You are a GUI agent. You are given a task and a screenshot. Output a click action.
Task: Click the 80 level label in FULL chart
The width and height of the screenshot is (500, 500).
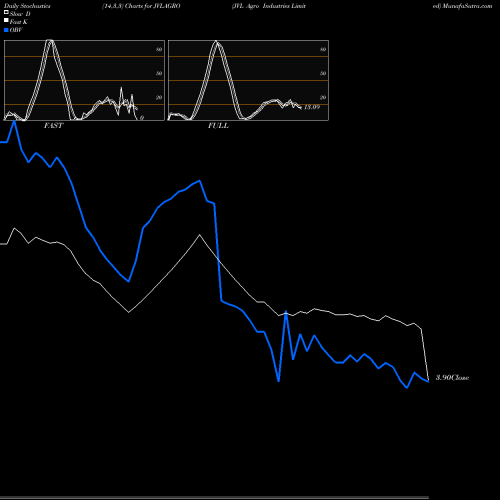click(323, 49)
